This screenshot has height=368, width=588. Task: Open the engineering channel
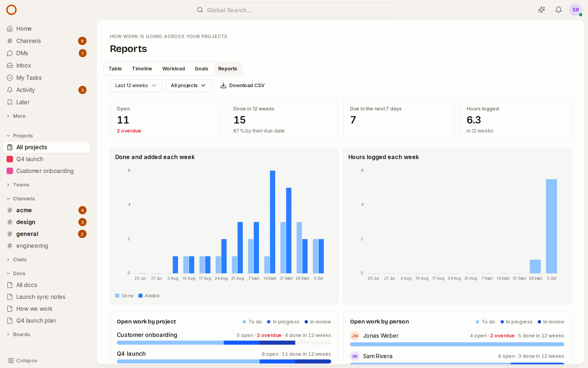click(x=47, y=246)
